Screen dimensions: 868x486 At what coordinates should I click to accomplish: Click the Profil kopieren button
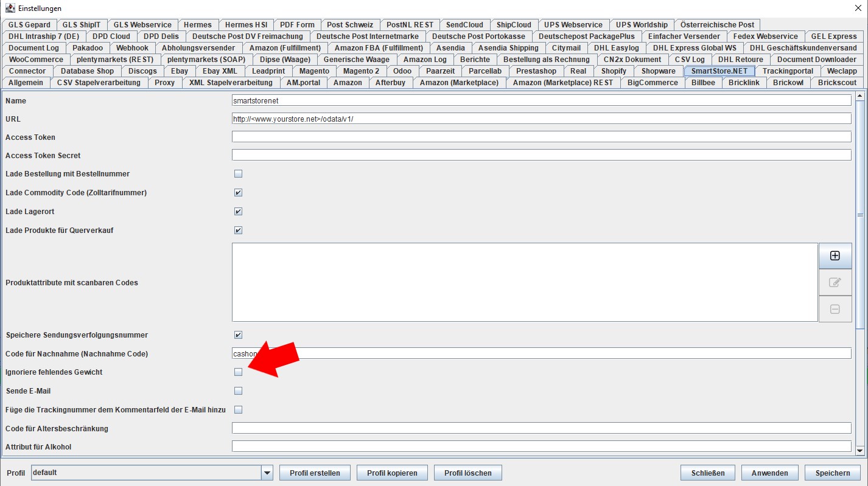coord(392,473)
